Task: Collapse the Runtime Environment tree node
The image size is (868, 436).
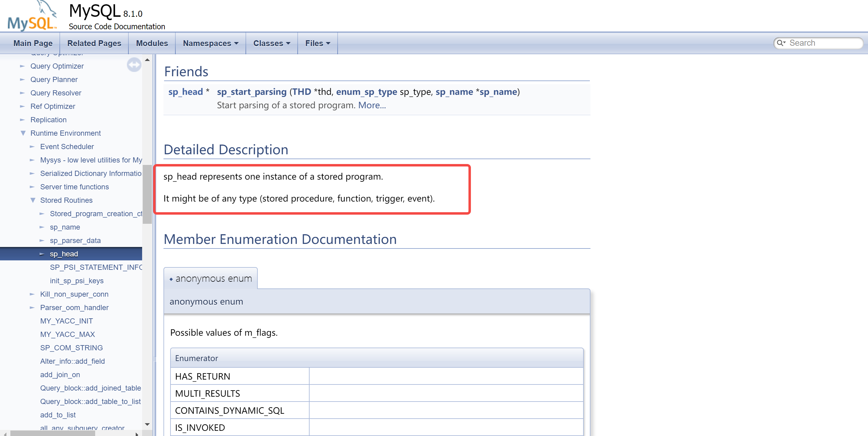Action: [x=23, y=133]
